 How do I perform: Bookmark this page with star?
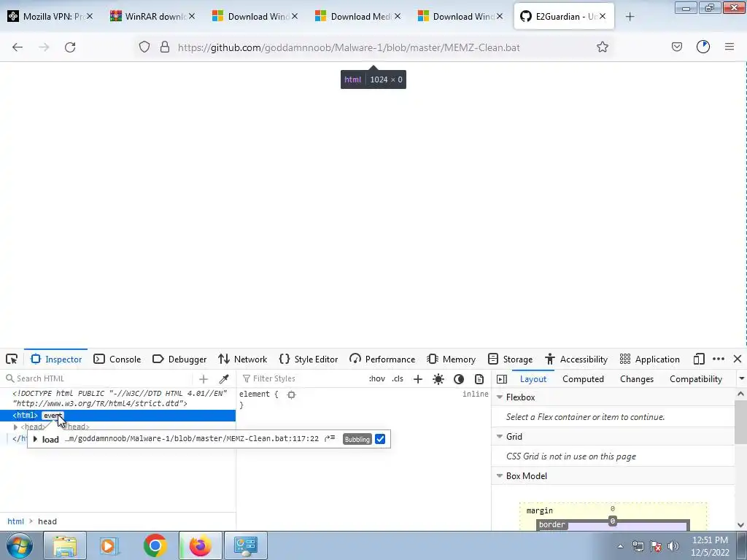click(x=602, y=47)
